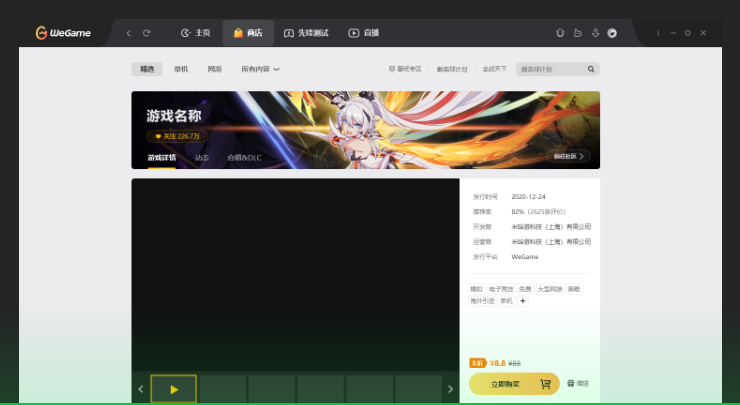Viewport: 740px width, 405px height.
Task: Click the 电子竞技 tag
Action: [501, 289]
